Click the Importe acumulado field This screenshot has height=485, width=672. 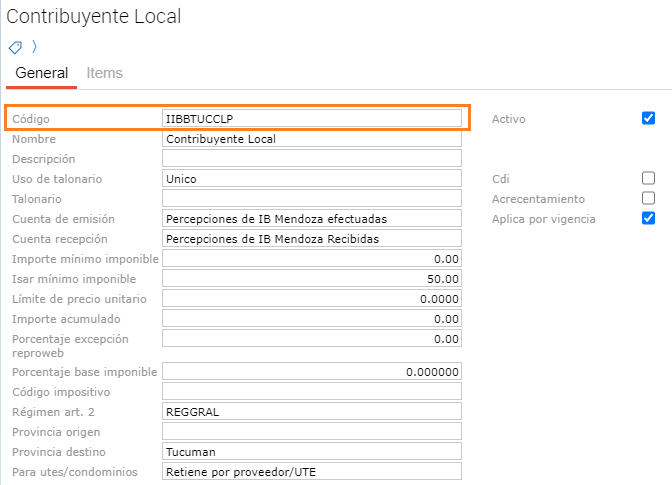[312, 318]
